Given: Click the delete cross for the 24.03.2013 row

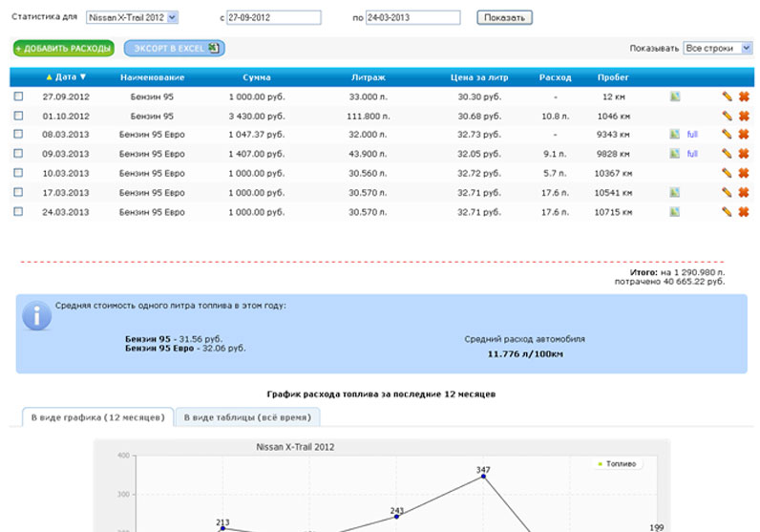Looking at the screenshot, I should (x=743, y=211).
